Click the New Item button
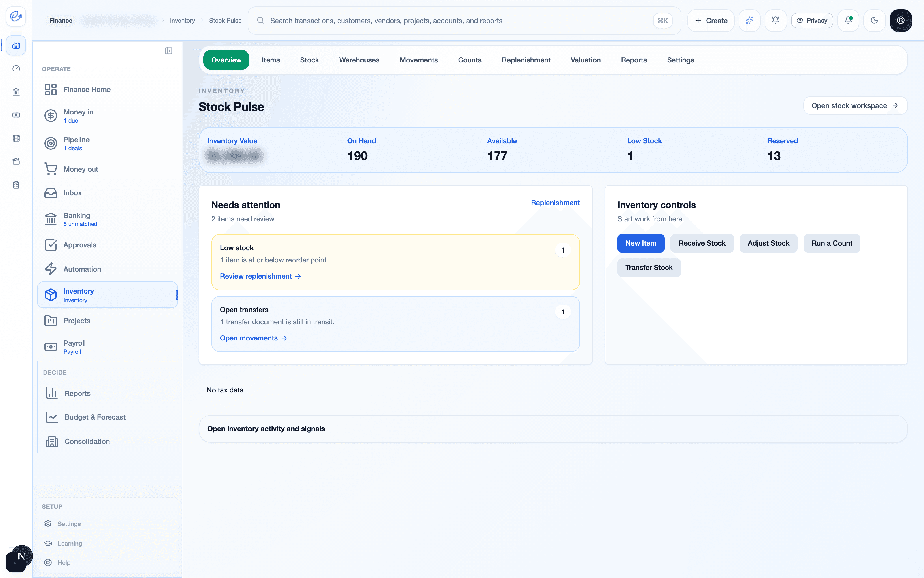Image resolution: width=924 pixels, height=578 pixels. click(x=641, y=243)
